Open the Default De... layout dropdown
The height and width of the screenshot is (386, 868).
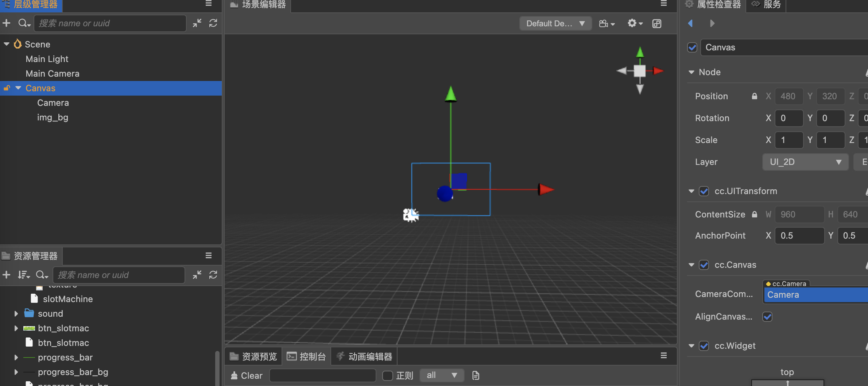555,24
